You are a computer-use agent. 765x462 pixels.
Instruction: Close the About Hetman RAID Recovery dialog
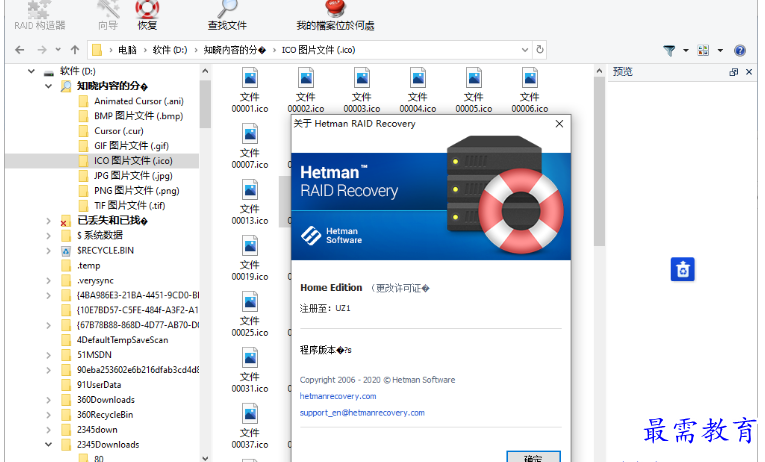point(559,124)
